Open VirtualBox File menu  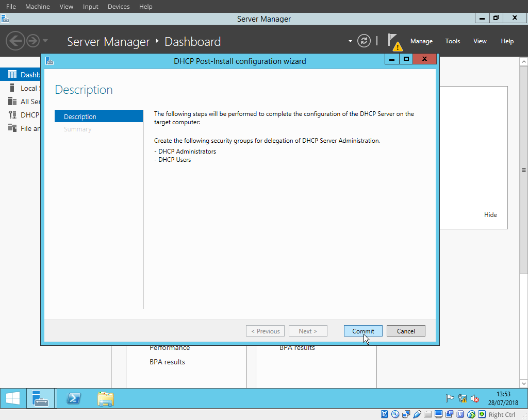tap(11, 6)
